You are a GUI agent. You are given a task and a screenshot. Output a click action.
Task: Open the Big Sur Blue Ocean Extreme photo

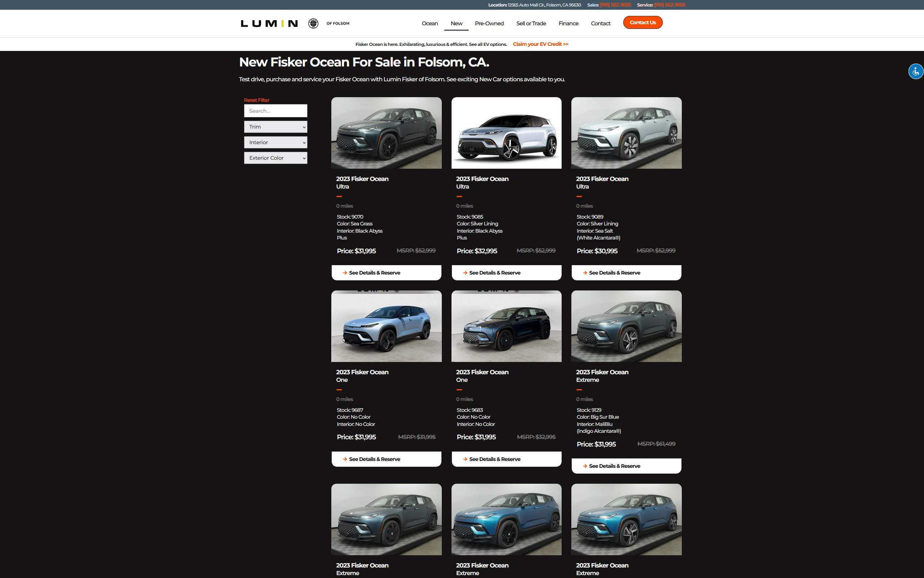pos(626,326)
